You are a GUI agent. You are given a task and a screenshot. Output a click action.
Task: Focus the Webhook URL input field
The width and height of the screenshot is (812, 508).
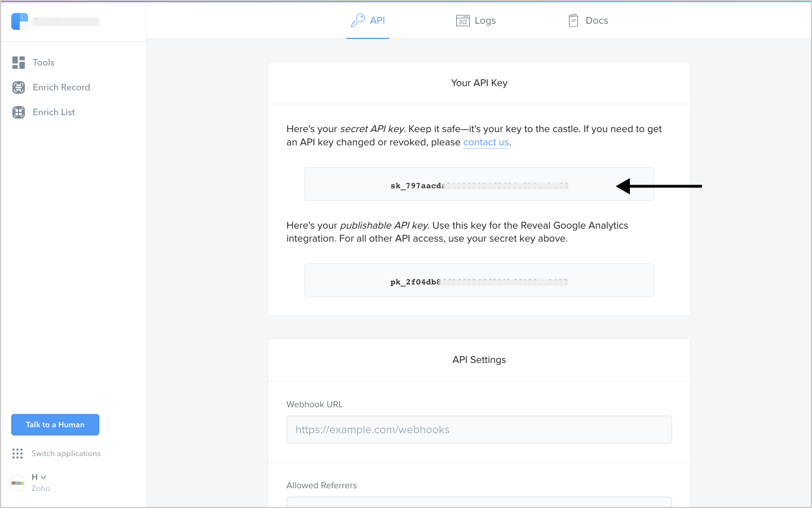[479, 430]
